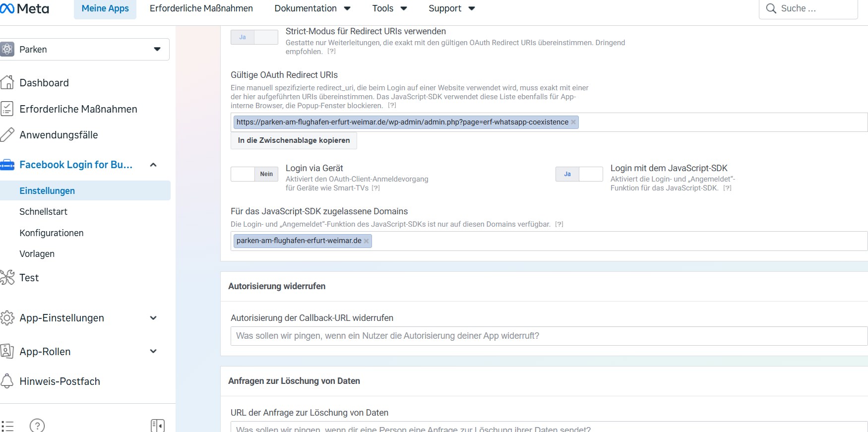The height and width of the screenshot is (432, 868).
Task: Click the help question mark circle icon
Action: click(37, 426)
